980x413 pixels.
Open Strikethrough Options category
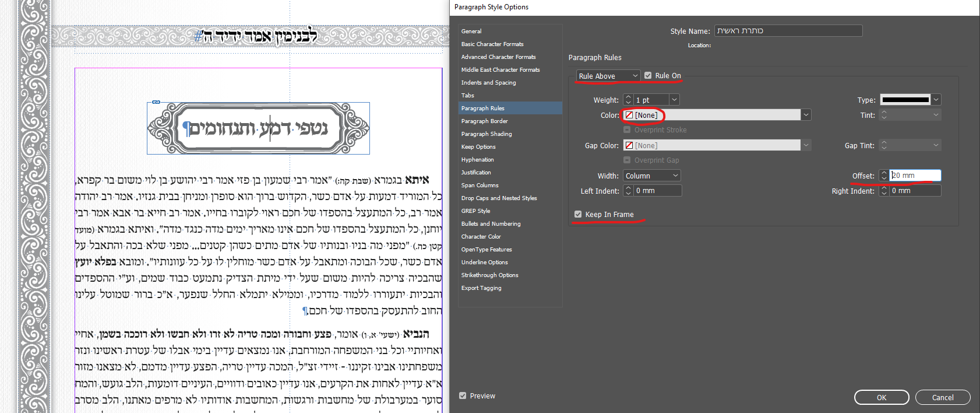(489, 275)
